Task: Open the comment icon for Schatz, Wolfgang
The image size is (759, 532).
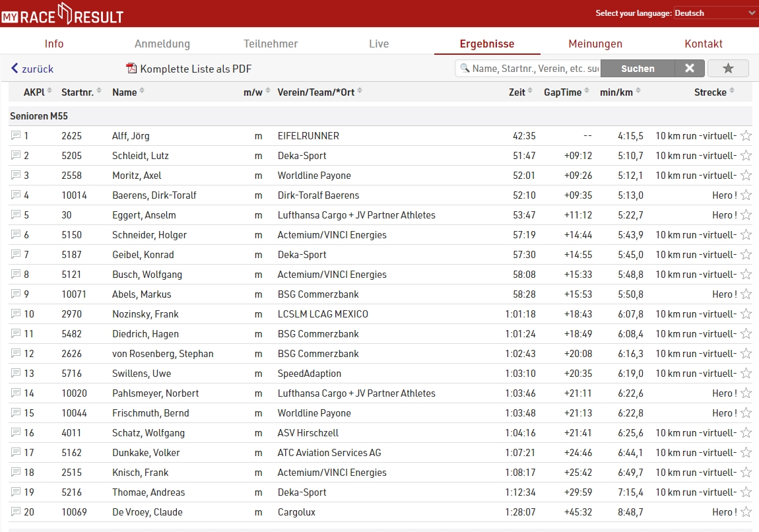Action: pos(15,433)
